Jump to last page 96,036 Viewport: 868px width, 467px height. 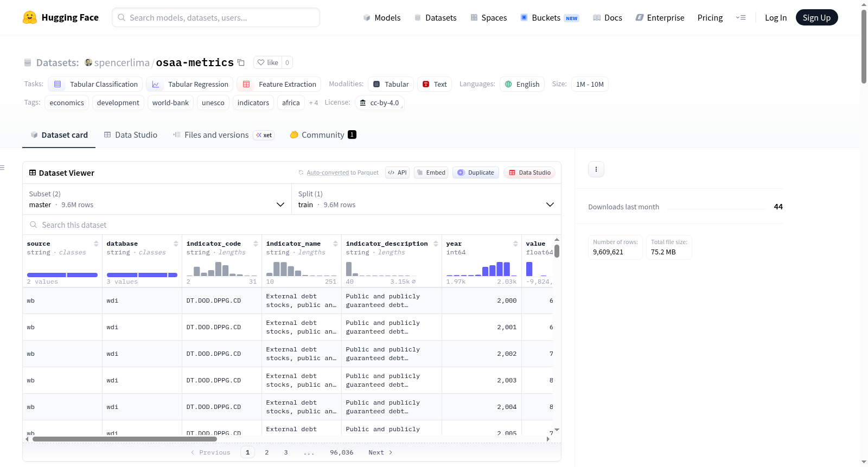click(x=342, y=452)
